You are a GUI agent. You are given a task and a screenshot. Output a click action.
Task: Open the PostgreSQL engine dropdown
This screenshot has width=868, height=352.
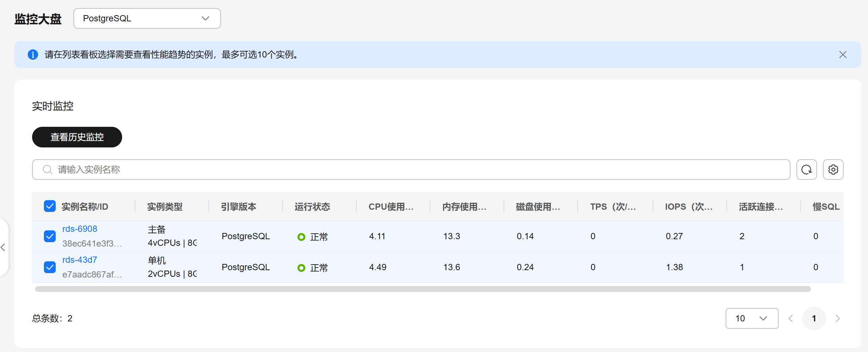(147, 18)
